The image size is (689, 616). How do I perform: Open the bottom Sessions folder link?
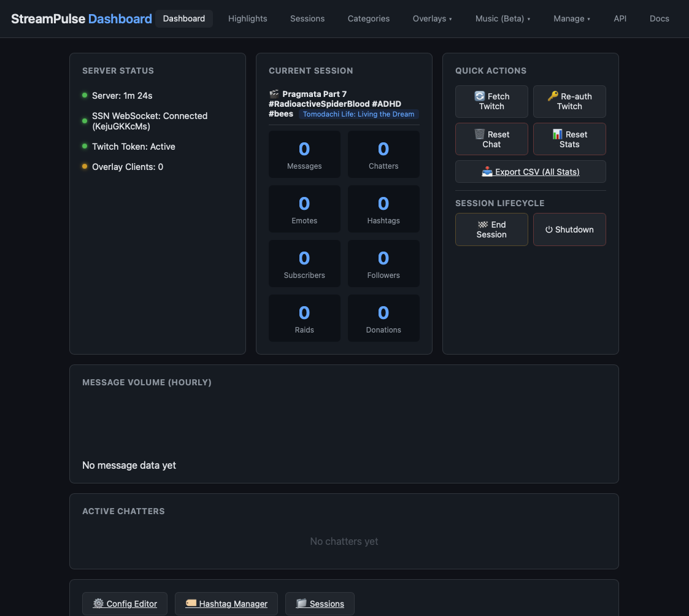(x=320, y=604)
